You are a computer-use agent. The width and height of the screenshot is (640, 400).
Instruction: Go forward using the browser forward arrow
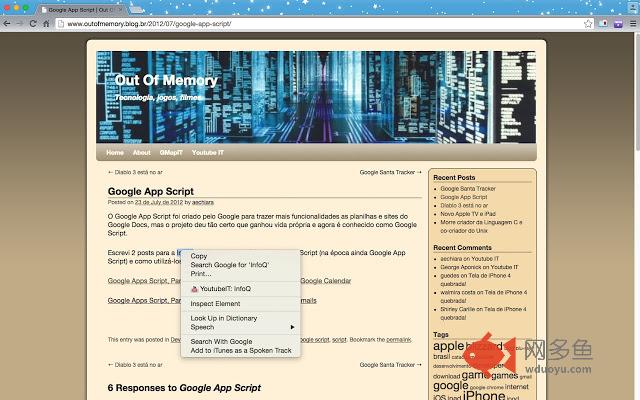coord(20,24)
